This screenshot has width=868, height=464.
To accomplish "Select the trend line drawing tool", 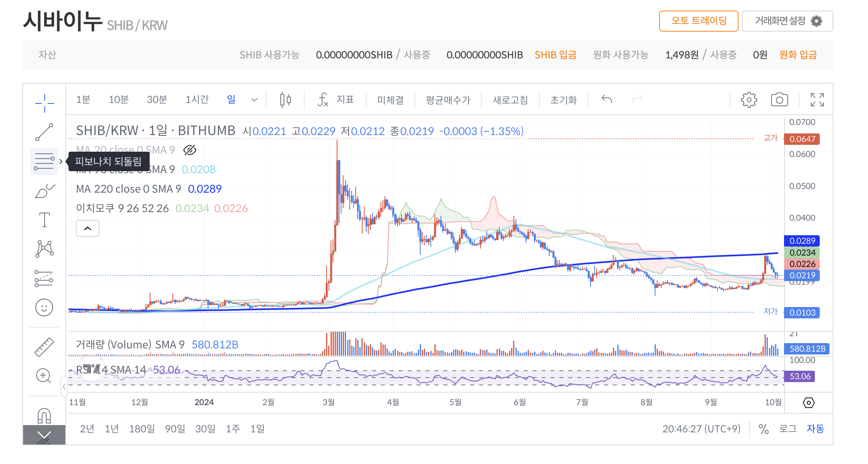I will coord(44,132).
